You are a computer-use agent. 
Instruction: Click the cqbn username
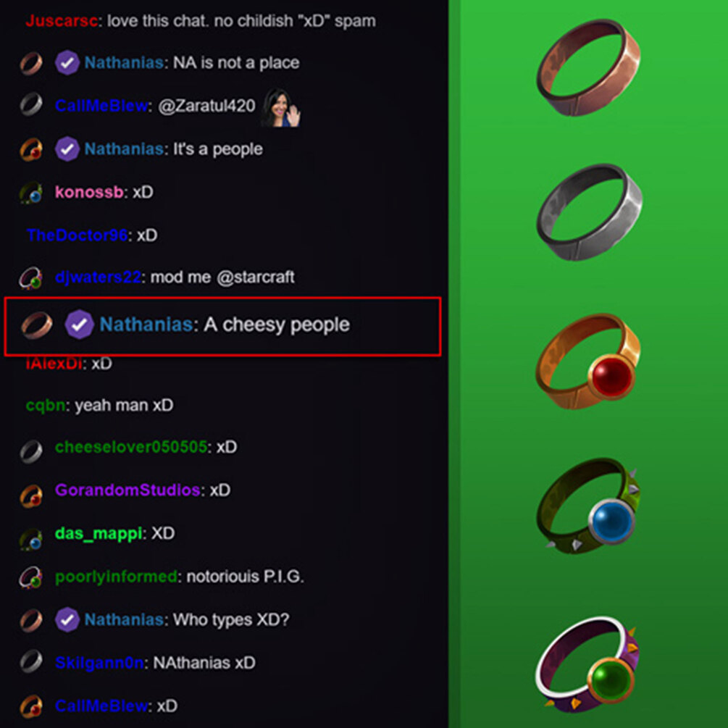[x=46, y=406]
